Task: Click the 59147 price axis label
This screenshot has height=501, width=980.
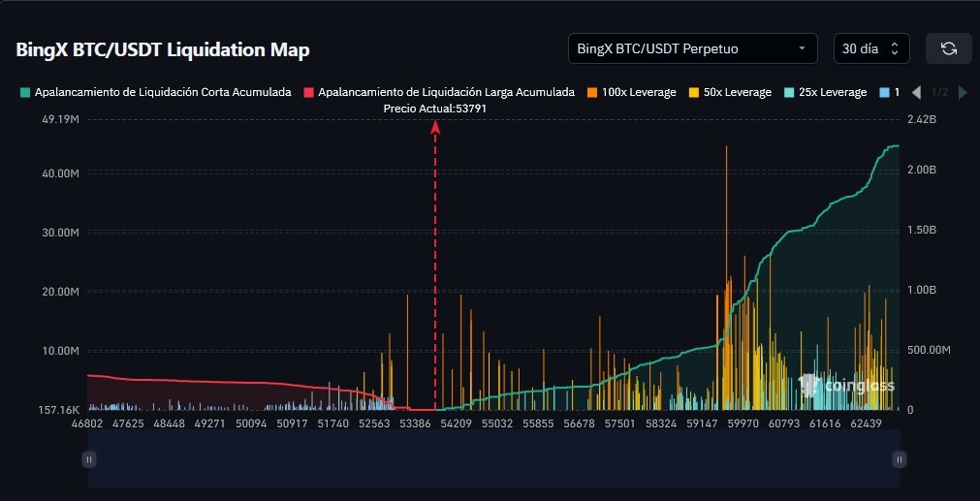Action: click(x=701, y=423)
